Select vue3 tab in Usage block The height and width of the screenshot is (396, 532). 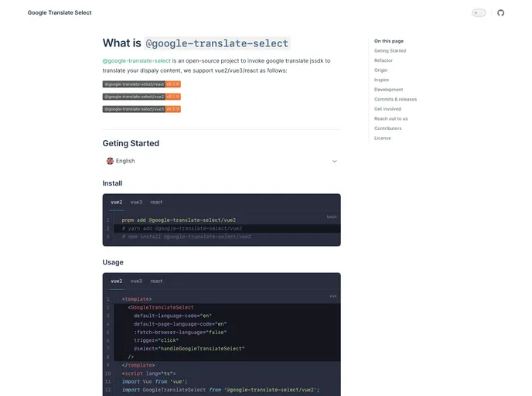coord(136,281)
